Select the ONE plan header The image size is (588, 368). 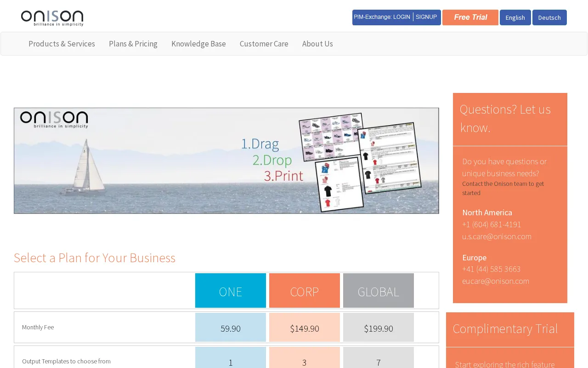click(x=231, y=291)
